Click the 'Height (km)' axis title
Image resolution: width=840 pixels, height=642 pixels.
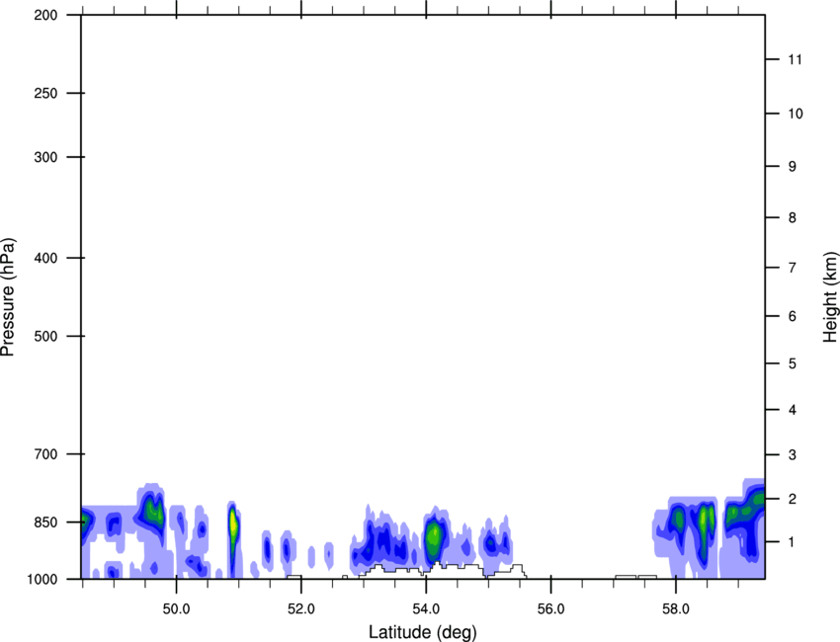pyautogui.click(x=830, y=297)
